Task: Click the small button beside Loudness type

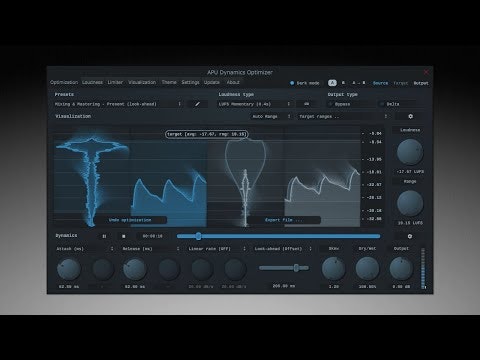Action: tap(306, 104)
